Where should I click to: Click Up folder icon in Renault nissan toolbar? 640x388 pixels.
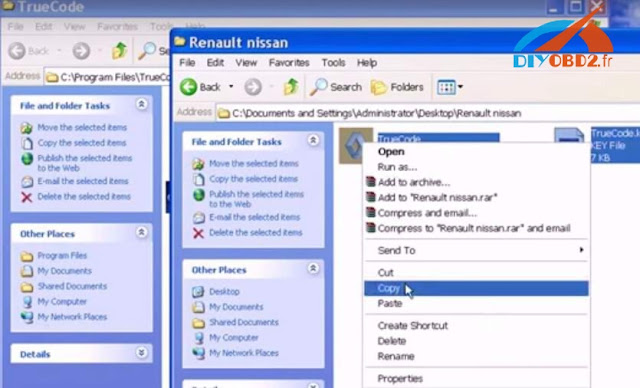point(291,87)
